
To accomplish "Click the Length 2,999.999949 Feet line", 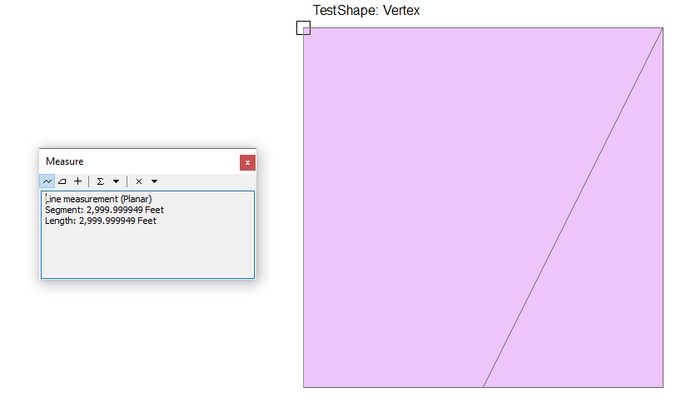I will click(100, 221).
